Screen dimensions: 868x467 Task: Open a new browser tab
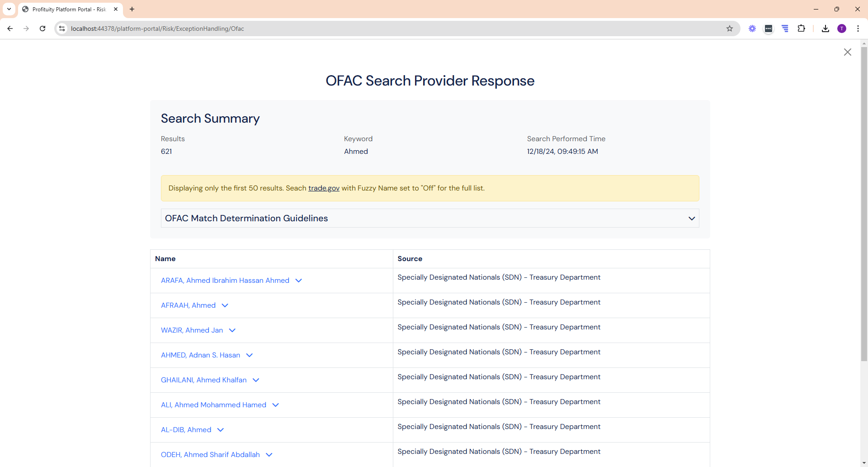point(132,9)
